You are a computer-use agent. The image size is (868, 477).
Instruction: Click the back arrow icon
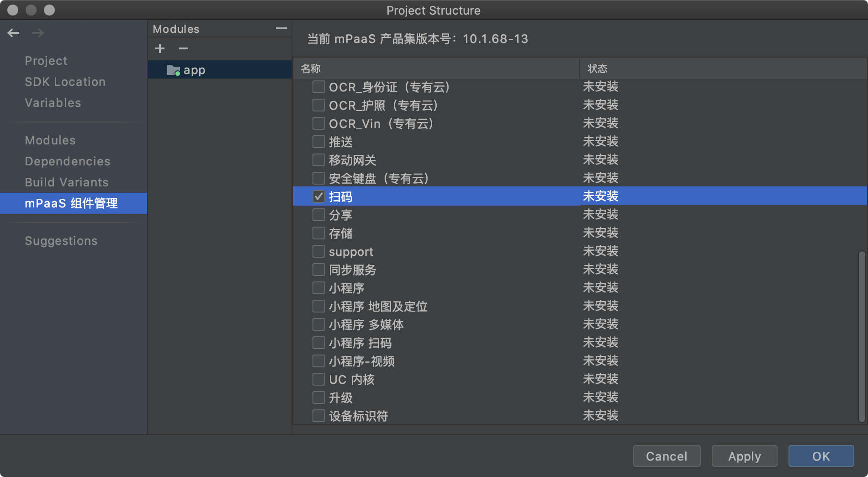pyautogui.click(x=13, y=33)
